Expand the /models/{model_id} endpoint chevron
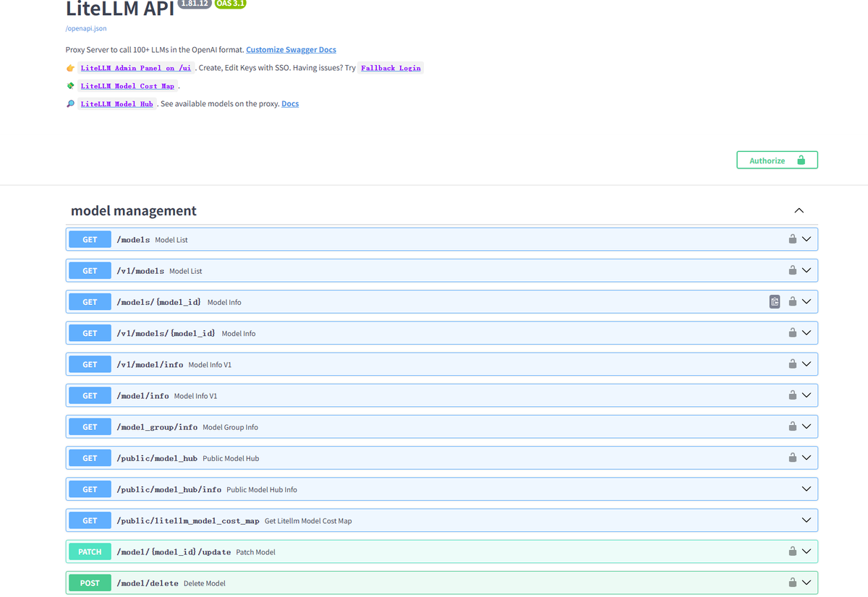Screen dimensions: 868x597 coord(807,301)
